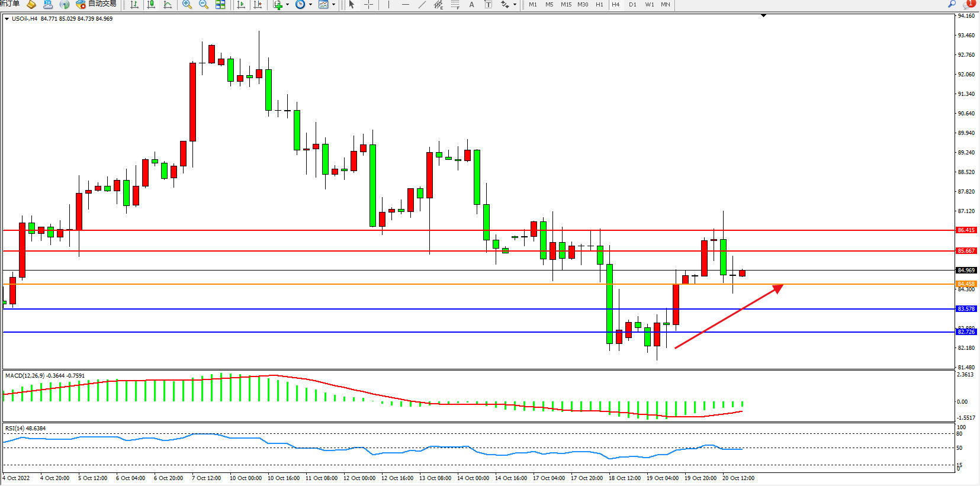Click the MN monthly timeframe button
Viewport: 980px width, 486px height.
click(666, 5)
